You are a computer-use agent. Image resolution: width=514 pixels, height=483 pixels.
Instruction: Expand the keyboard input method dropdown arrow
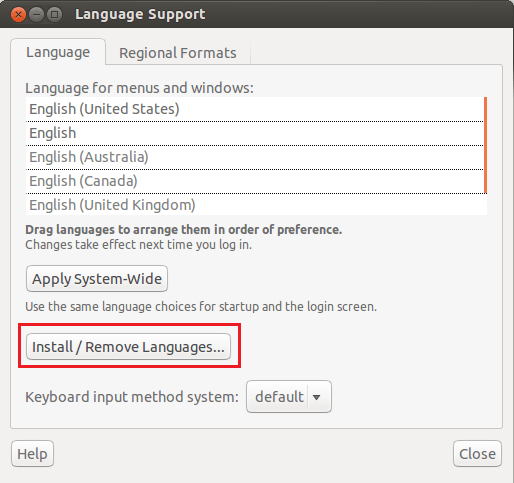pyautogui.click(x=317, y=397)
